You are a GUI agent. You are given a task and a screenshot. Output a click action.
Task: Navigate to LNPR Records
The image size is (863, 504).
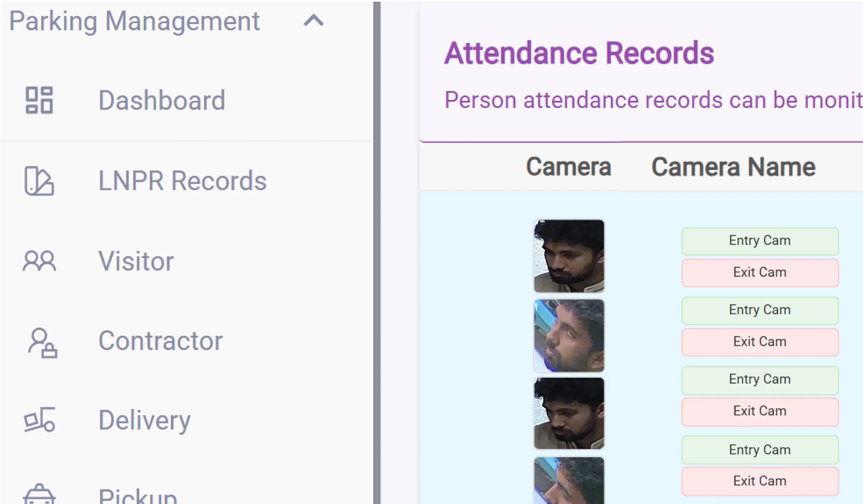182,181
